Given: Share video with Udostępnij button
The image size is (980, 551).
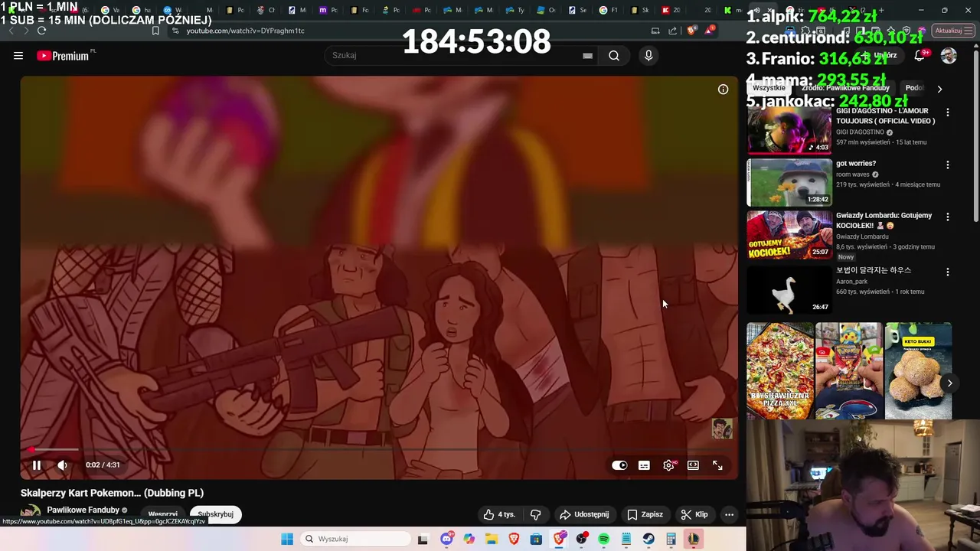Looking at the screenshot, I should pos(584,514).
